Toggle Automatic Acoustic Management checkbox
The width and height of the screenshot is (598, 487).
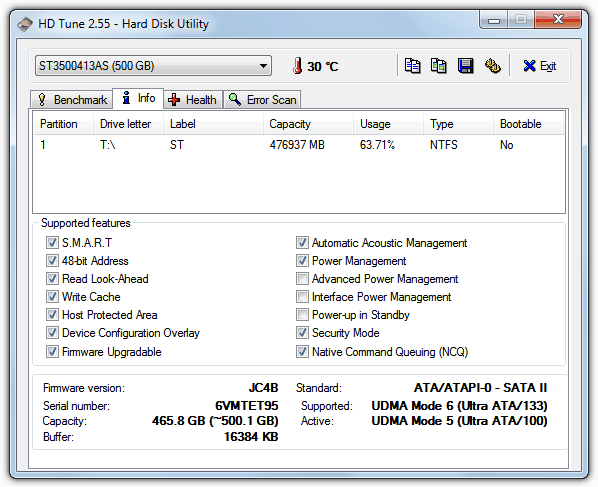[x=302, y=243]
